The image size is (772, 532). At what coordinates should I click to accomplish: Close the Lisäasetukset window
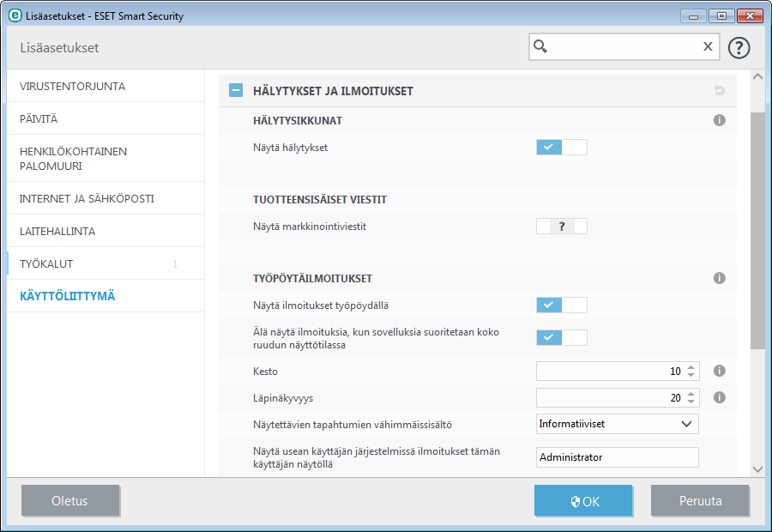[x=750, y=16]
